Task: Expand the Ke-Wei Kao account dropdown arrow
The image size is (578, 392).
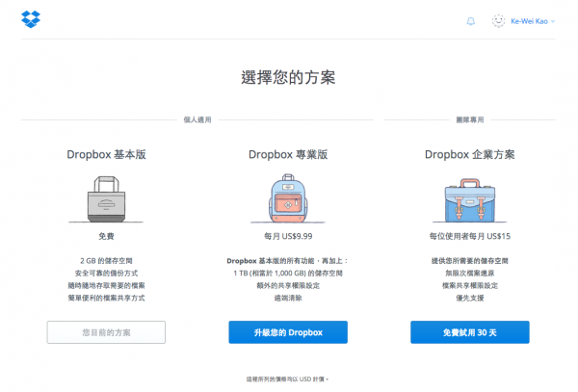Action: point(553,22)
